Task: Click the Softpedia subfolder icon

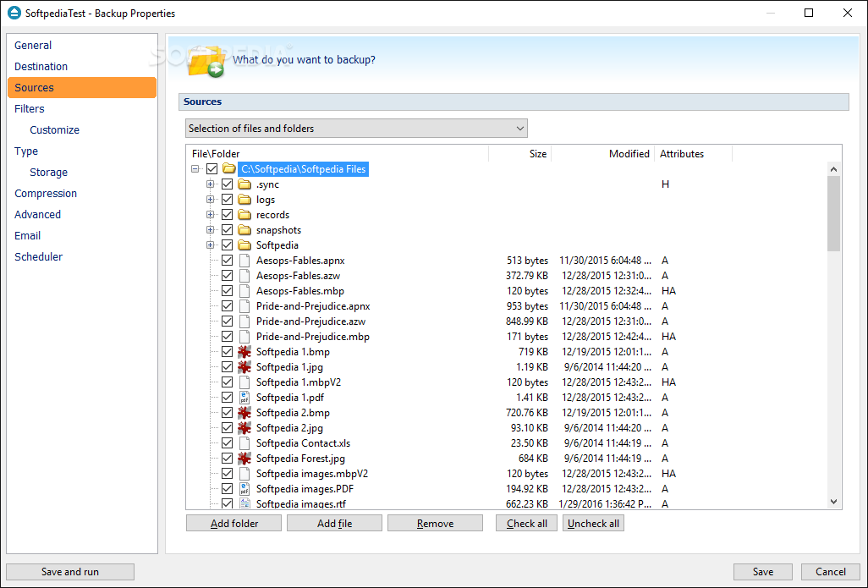Action: coord(244,245)
